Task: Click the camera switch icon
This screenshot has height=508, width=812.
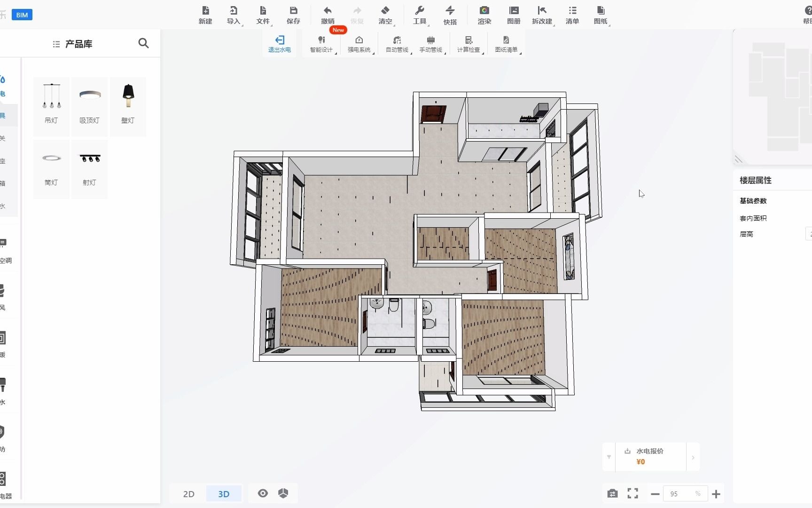Action: (x=612, y=493)
